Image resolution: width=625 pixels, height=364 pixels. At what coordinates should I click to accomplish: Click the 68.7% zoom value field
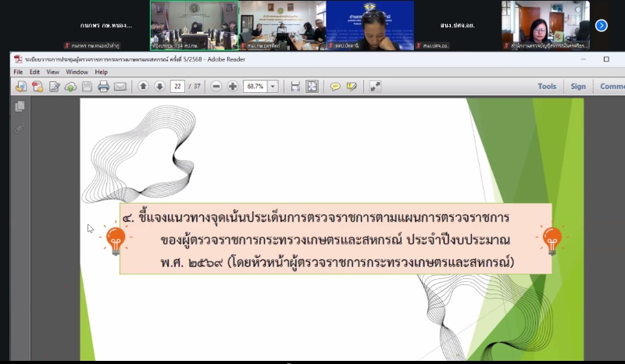[x=255, y=87]
